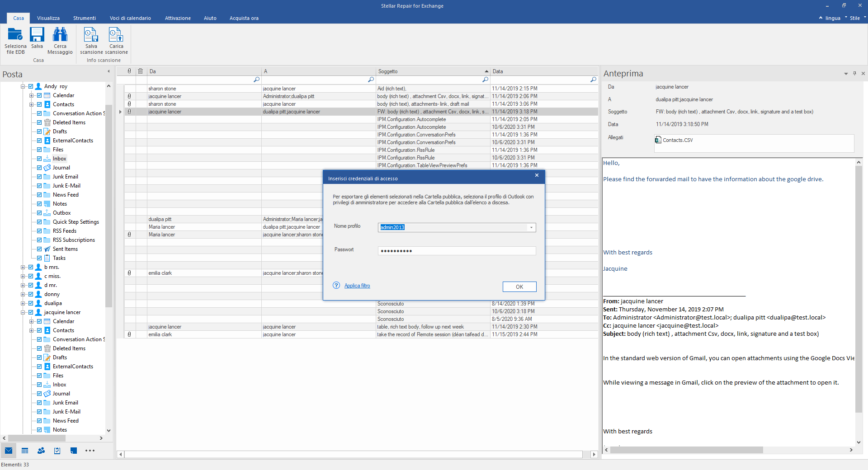Collapse the Posta pane arrow
This screenshot has width=868, height=470.
coord(108,71)
